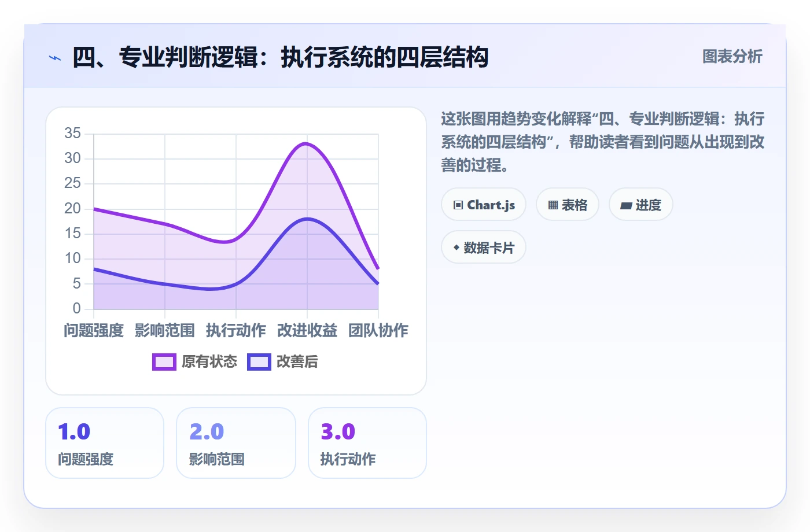This screenshot has height=532, width=810.
Task: Click the 0 y-axis value
Action: click(x=76, y=309)
